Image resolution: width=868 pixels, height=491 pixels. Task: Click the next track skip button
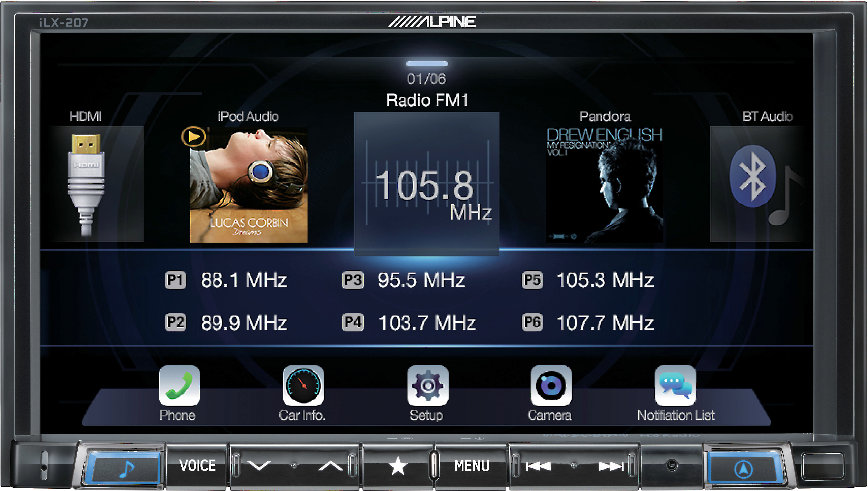pyautogui.click(x=611, y=466)
